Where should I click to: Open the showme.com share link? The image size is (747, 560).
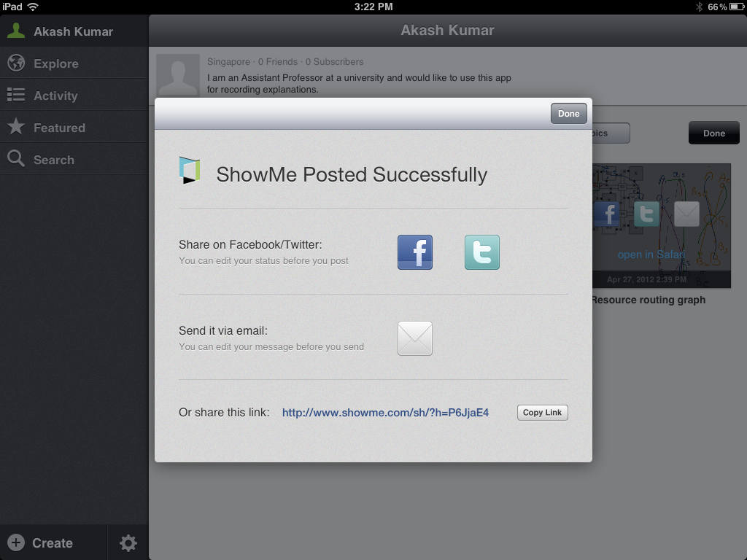click(x=385, y=413)
